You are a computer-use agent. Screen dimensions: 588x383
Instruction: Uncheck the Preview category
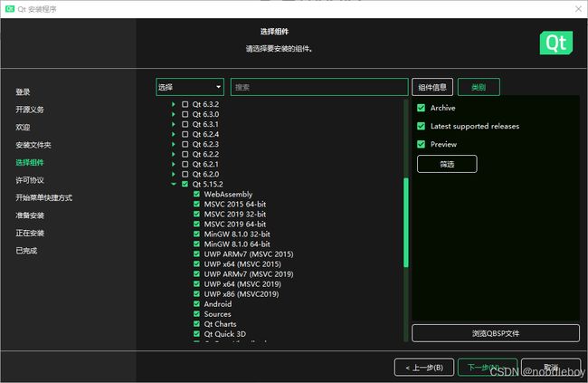(422, 144)
